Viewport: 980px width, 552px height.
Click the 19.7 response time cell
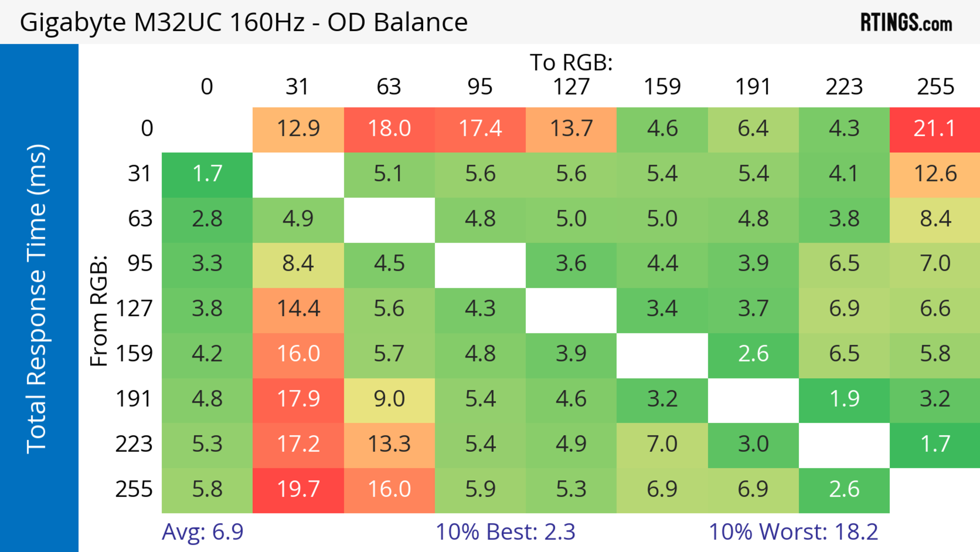pos(298,490)
